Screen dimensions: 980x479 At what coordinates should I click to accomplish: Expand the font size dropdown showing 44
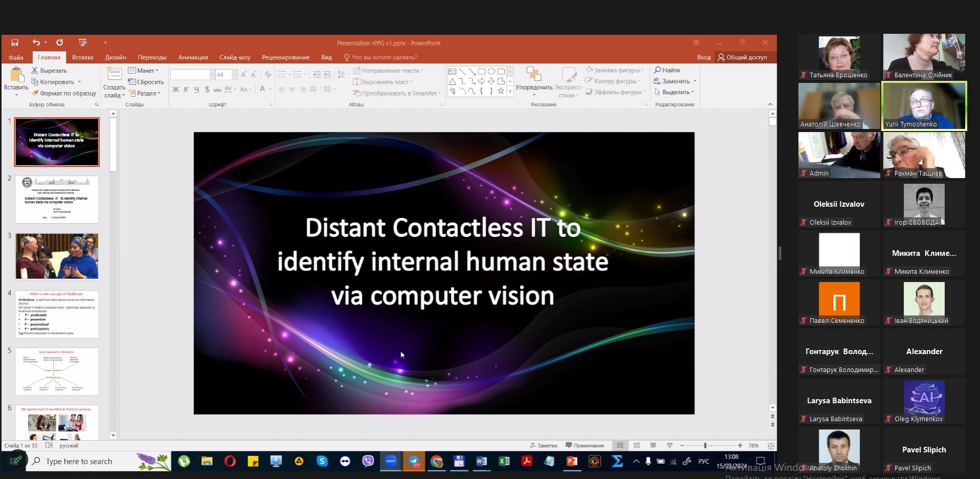[x=235, y=75]
